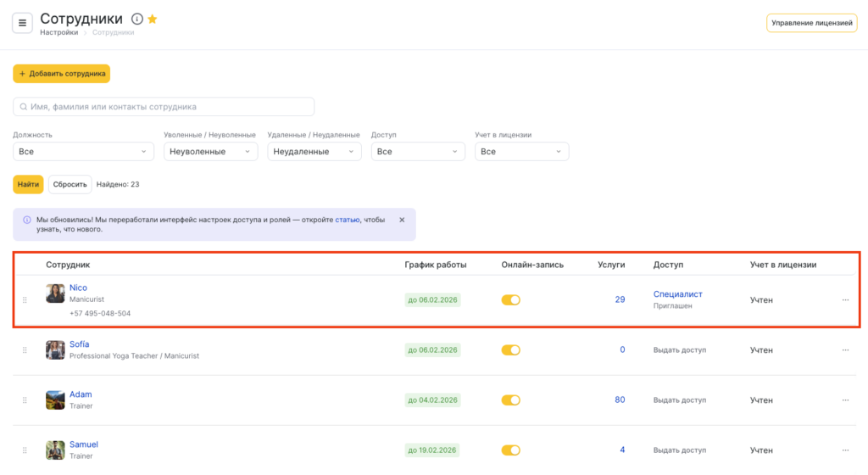Open three-dot menu for Sofía

click(x=845, y=350)
